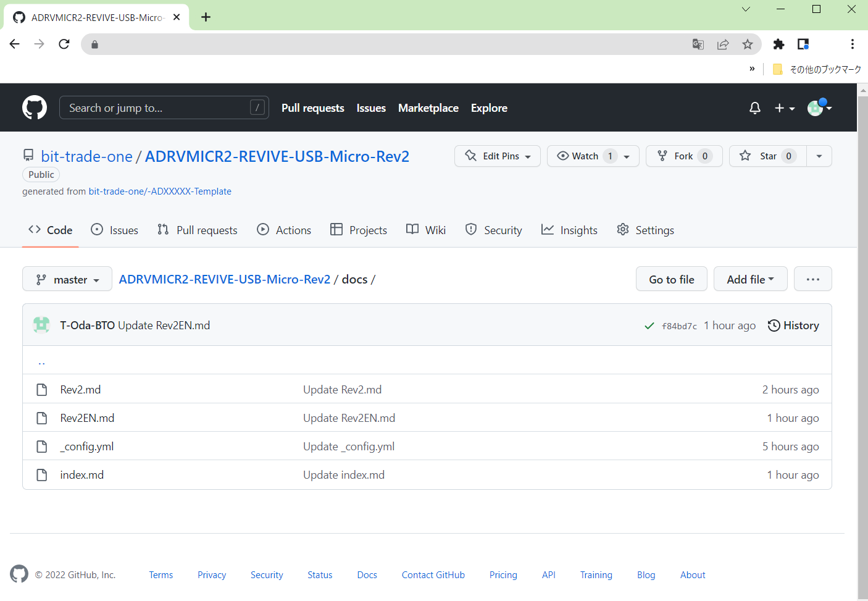
Task: Expand the plus create-new menu
Action: coord(785,108)
